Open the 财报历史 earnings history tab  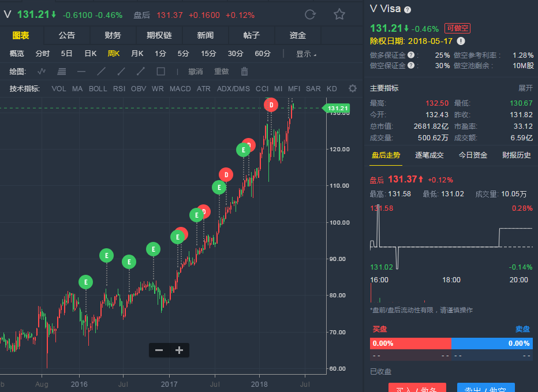point(517,155)
